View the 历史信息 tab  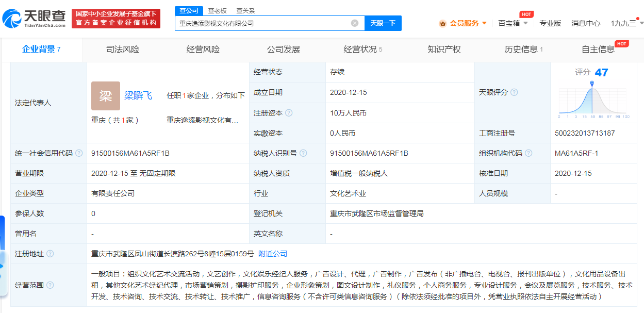point(524,50)
